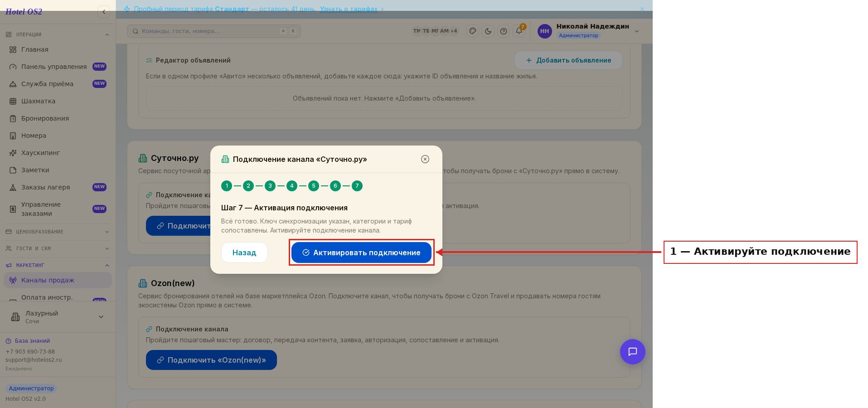Click the Назад button
Image resolution: width=868 pixels, height=408 pixels.
244,253
